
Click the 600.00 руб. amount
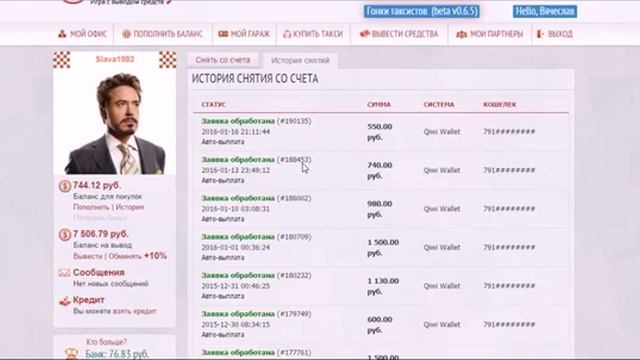pyautogui.click(x=380, y=324)
